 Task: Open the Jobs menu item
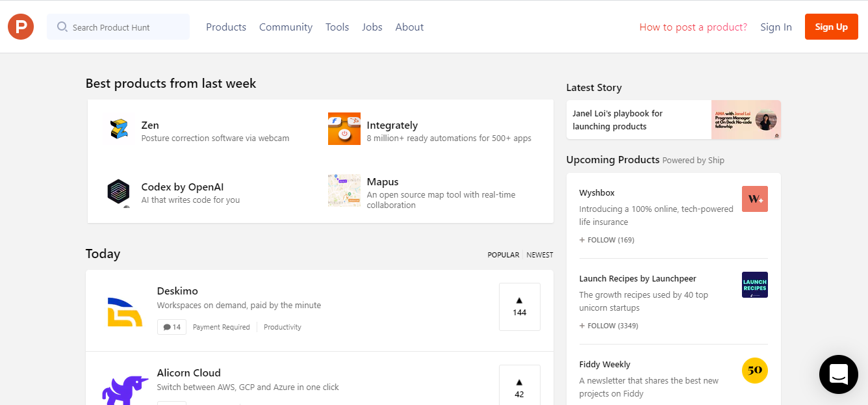372,27
